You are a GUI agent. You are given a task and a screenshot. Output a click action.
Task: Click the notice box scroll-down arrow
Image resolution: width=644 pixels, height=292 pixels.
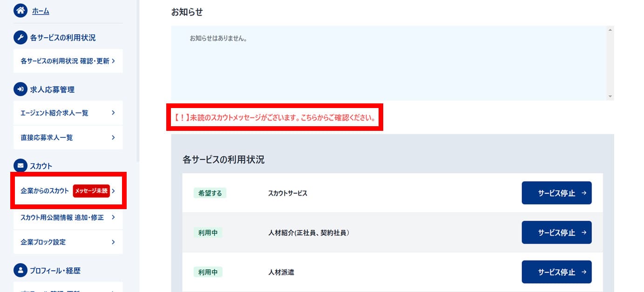[x=610, y=96]
